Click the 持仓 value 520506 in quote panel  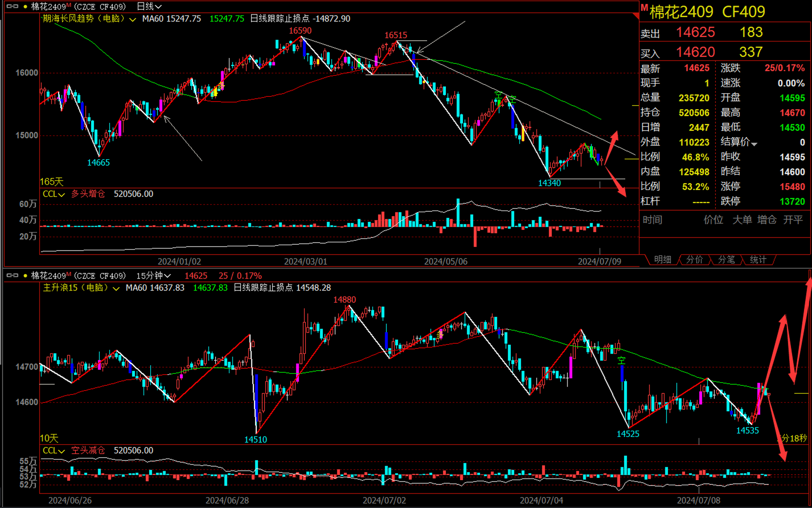coord(694,113)
